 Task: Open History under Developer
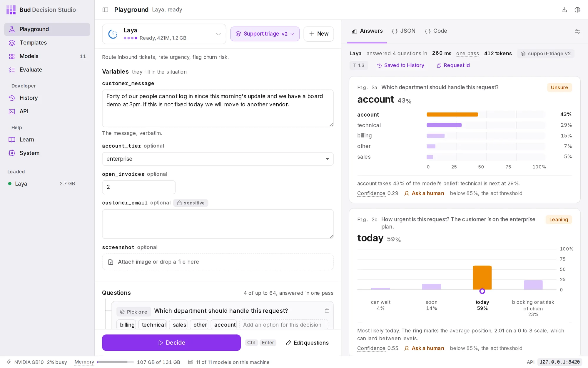pyautogui.click(x=47, y=98)
